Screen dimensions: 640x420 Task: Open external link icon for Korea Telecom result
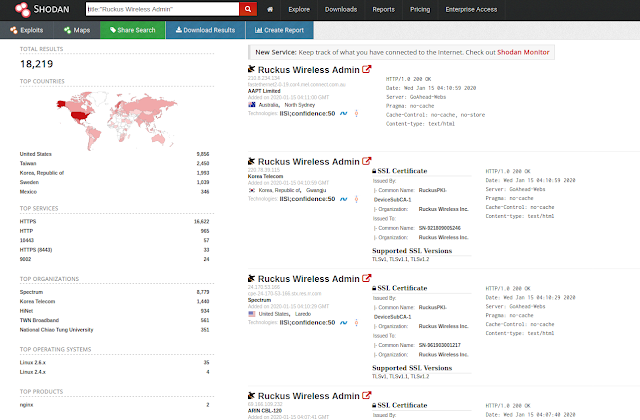367,161
